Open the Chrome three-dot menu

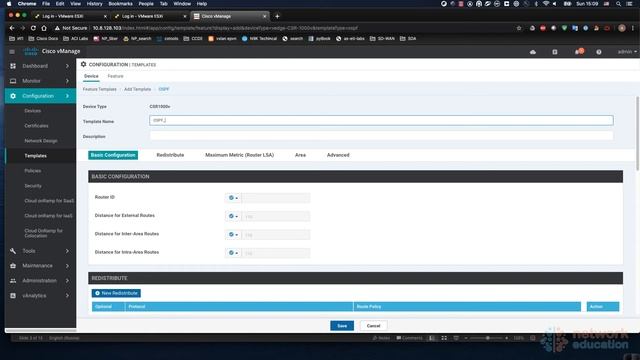633,28
